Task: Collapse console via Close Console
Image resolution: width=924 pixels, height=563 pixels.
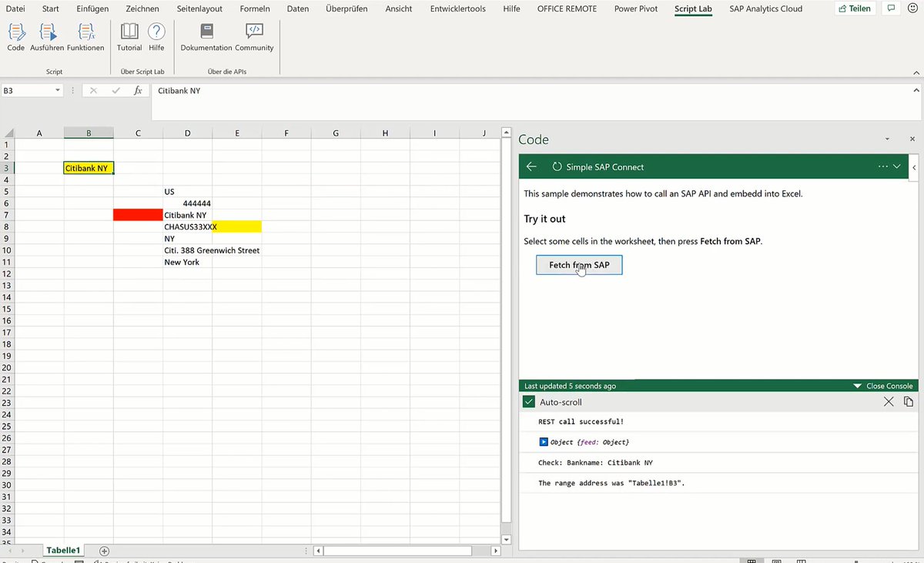Action: pyautogui.click(x=882, y=386)
